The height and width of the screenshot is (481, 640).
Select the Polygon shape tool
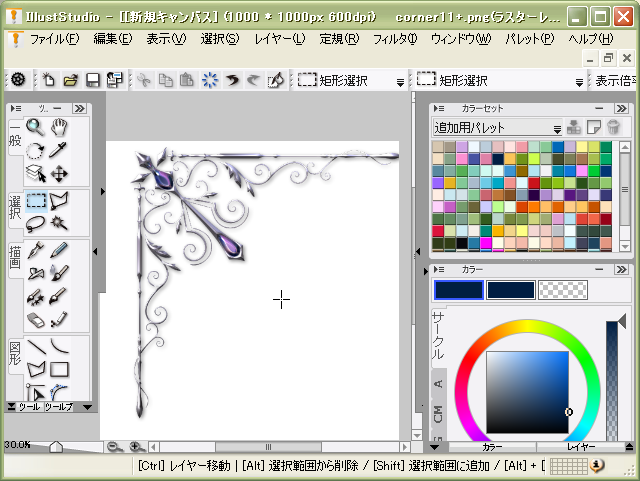36,370
